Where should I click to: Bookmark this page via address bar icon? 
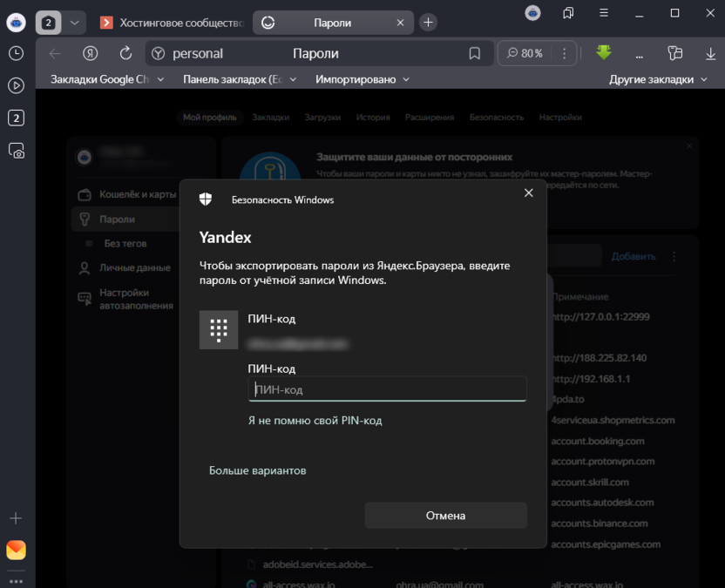pyautogui.click(x=475, y=53)
